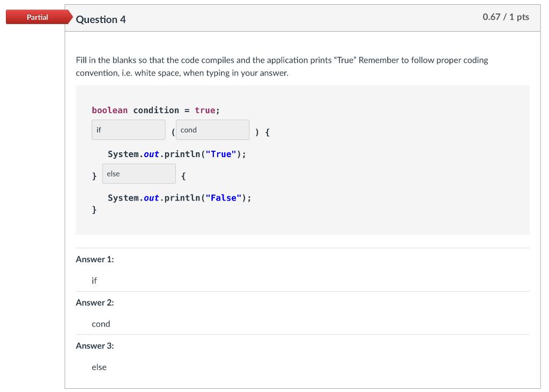Click the closing brace before the else blank

tap(94, 176)
